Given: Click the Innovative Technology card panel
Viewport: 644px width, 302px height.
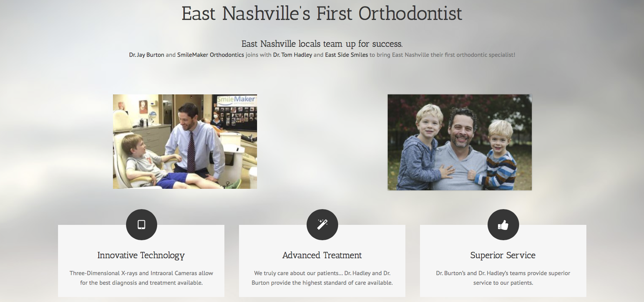Looking at the screenshot, I should (x=141, y=261).
